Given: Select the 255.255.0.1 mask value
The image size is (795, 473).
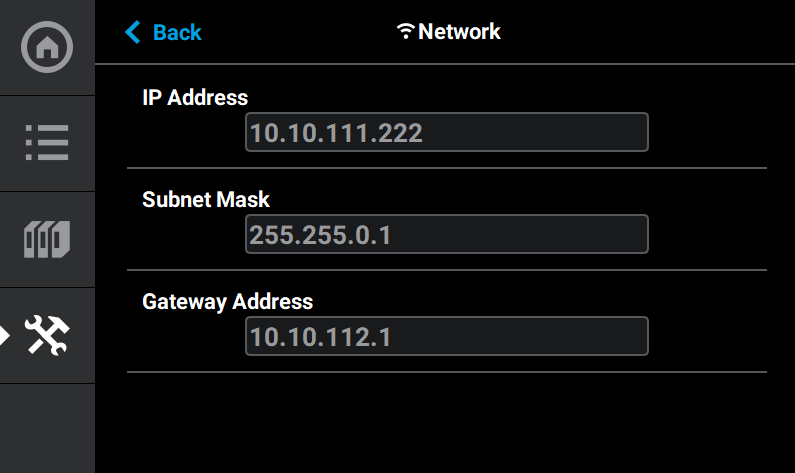Looking at the screenshot, I should point(321,235).
